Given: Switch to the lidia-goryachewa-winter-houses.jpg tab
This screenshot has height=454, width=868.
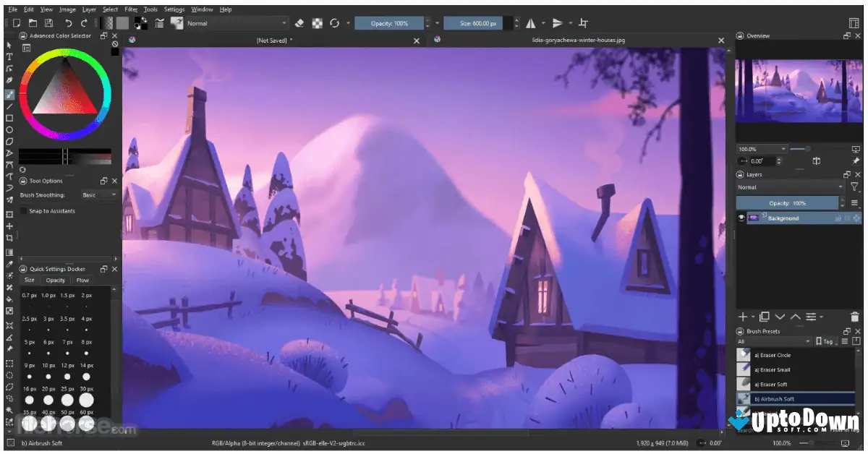Looking at the screenshot, I should tap(579, 40).
